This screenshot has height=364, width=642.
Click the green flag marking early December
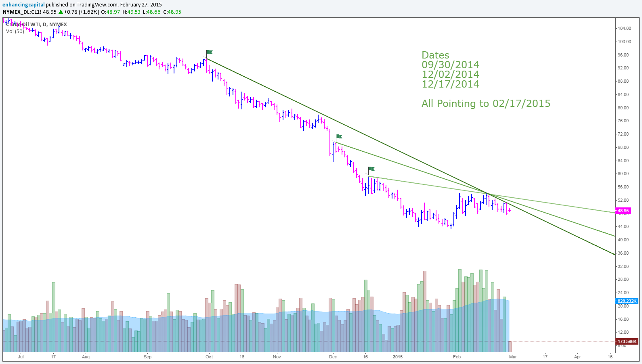point(339,136)
